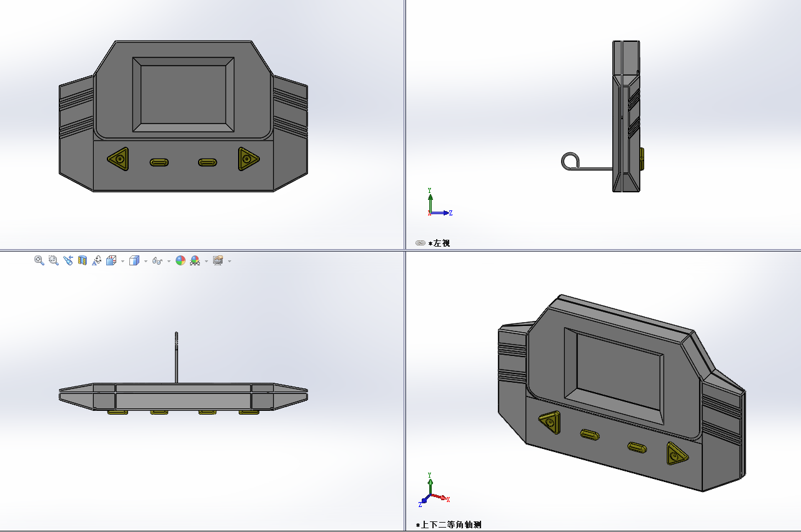This screenshot has width=801, height=532.
Task: Activate the Zoom to Area tool
Action: pyautogui.click(x=54, y=260)
